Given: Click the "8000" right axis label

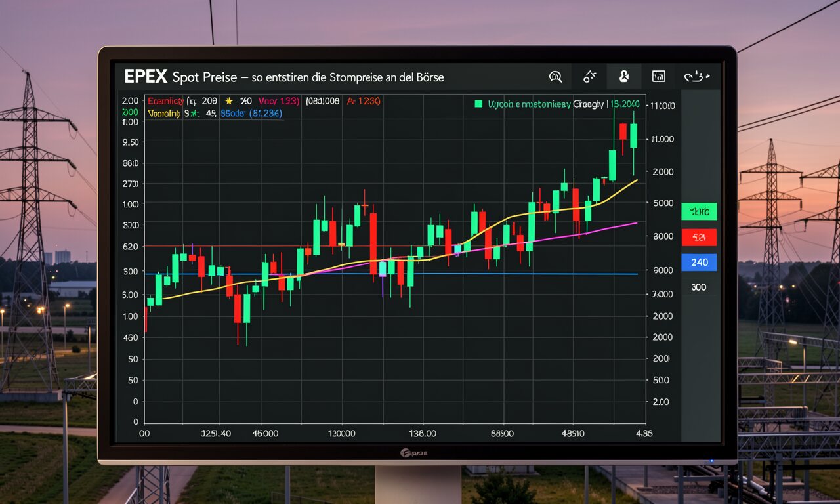Looking at the screenshot, I should 663,236.
